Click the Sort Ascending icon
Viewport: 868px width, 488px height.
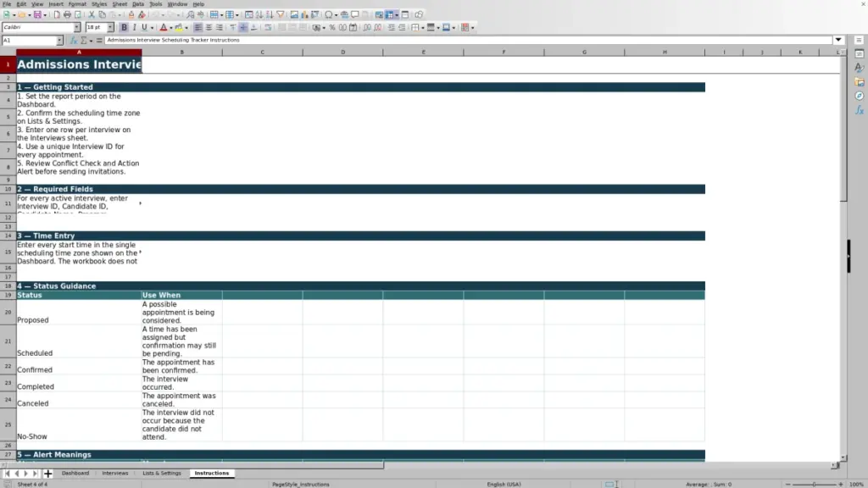click(259, 14)
